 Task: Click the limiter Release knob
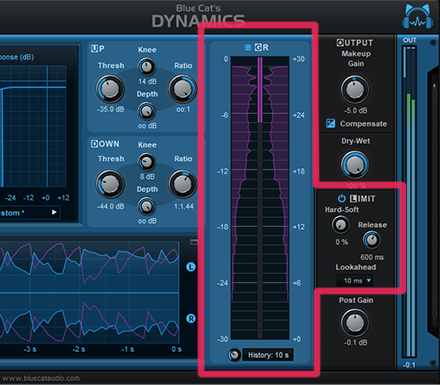coord(372,240)
